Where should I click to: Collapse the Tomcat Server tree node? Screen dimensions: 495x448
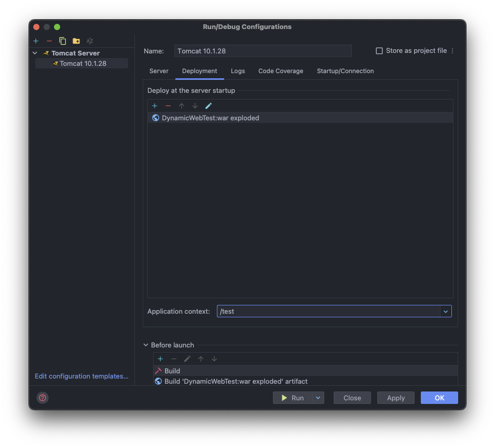pos(35,53)
